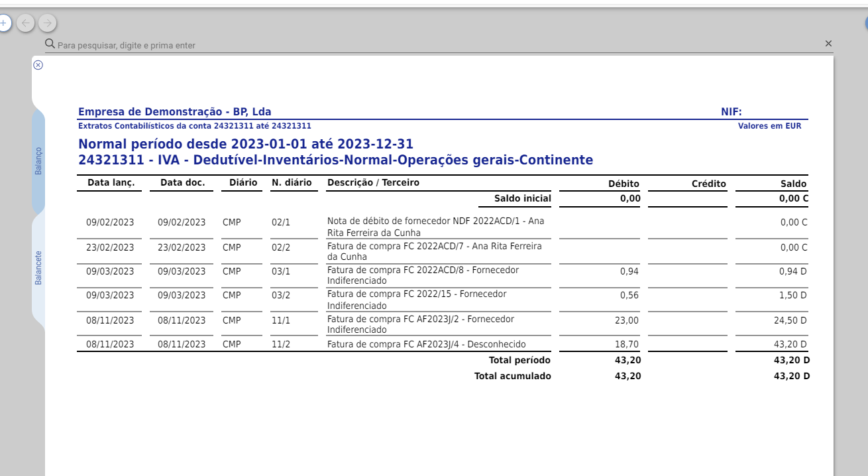Click the 'Débito' column header

(x=624, y=184)
